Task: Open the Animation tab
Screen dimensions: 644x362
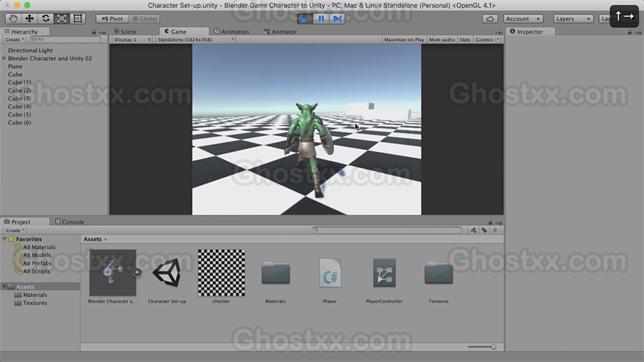Action: click(232, 31)
